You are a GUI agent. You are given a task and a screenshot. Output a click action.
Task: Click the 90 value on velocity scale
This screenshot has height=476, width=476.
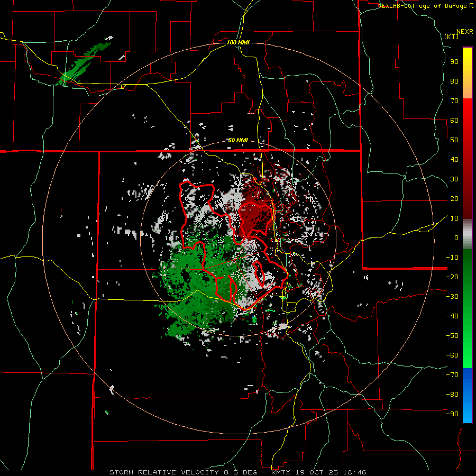(x=454, y=62)
